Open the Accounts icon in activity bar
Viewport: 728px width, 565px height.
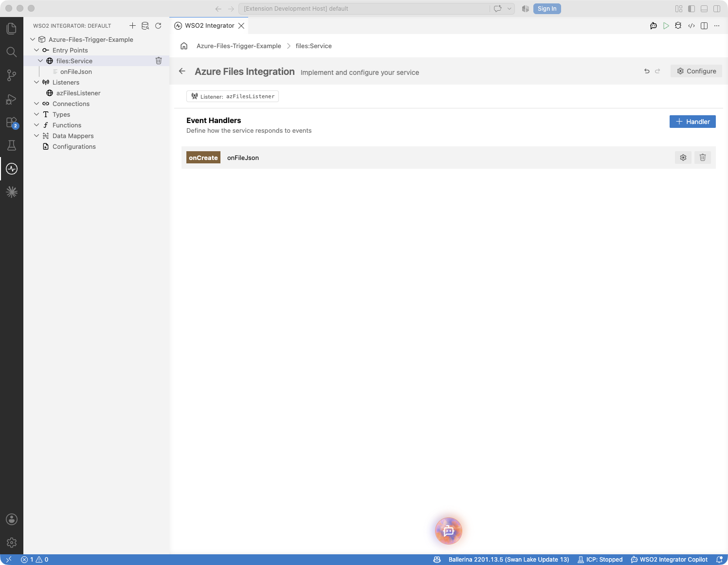click(x=12, y=519)
